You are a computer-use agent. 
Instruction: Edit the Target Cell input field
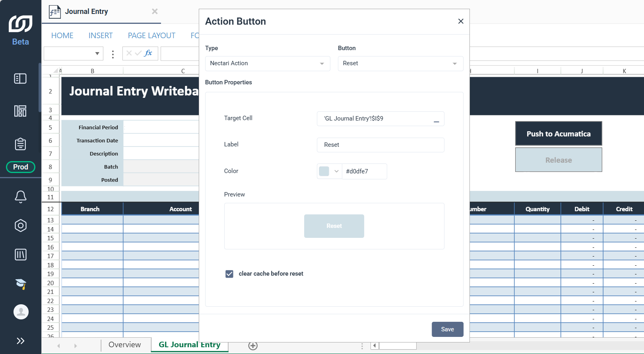point(380,119)
